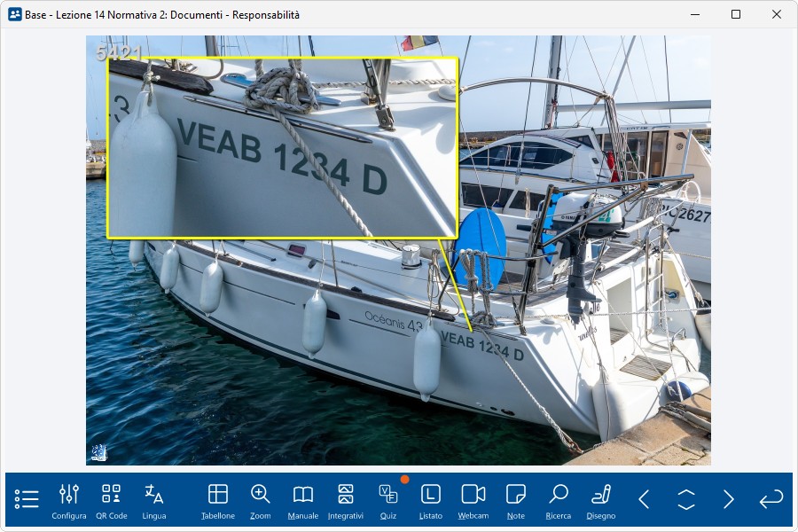Open the Manuale book
Image resolution: width=798 pixels, height=532 pixels.
[x=303, y=500]
